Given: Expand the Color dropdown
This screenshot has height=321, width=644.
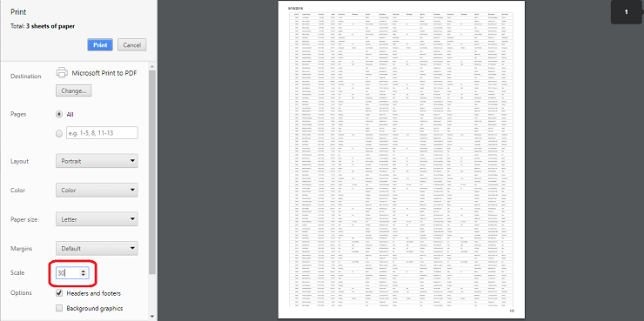Looking at the screenshot, I should point(97,190).
